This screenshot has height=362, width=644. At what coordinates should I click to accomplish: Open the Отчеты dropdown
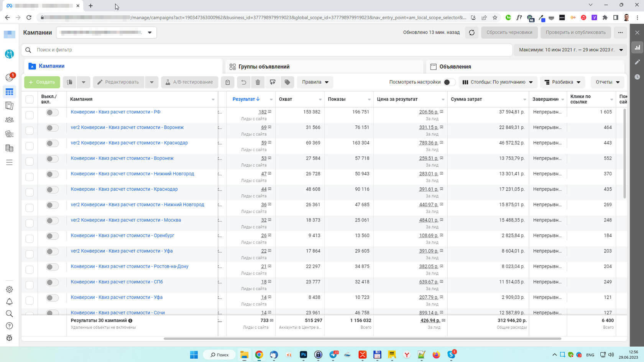point(607,82)
